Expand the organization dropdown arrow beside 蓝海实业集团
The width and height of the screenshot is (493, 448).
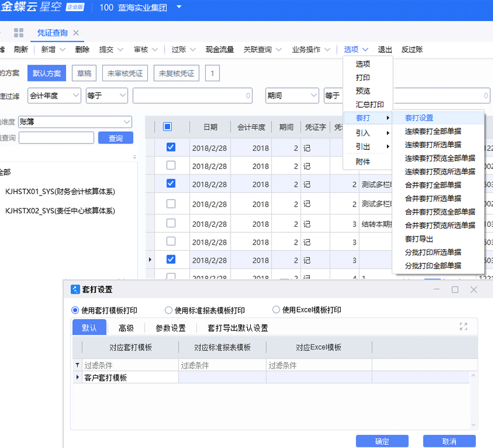pyautogui.click(x=179, y=7)
